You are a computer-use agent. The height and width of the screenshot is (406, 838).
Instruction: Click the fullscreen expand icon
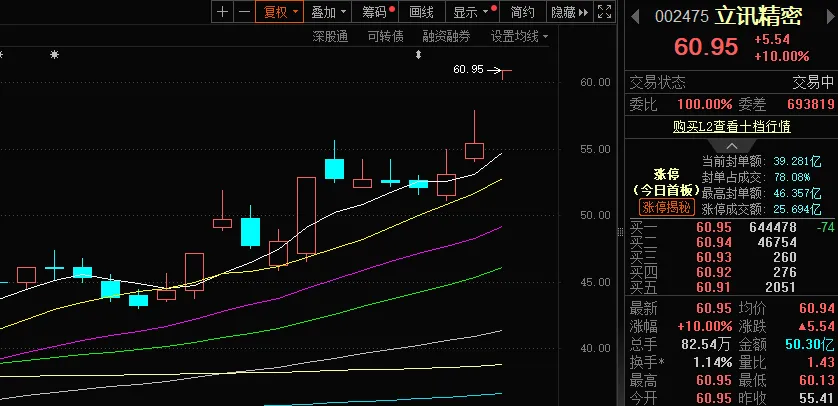[x=604, y=12]
